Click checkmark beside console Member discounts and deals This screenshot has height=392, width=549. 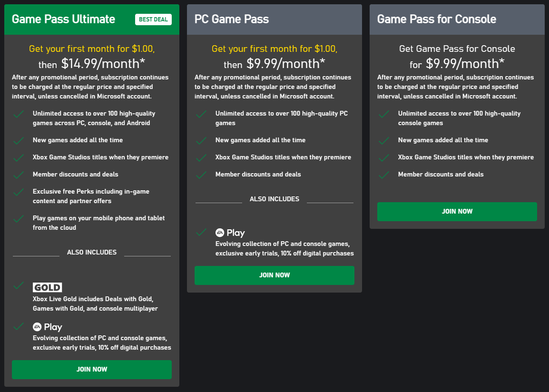click(384, 175)
